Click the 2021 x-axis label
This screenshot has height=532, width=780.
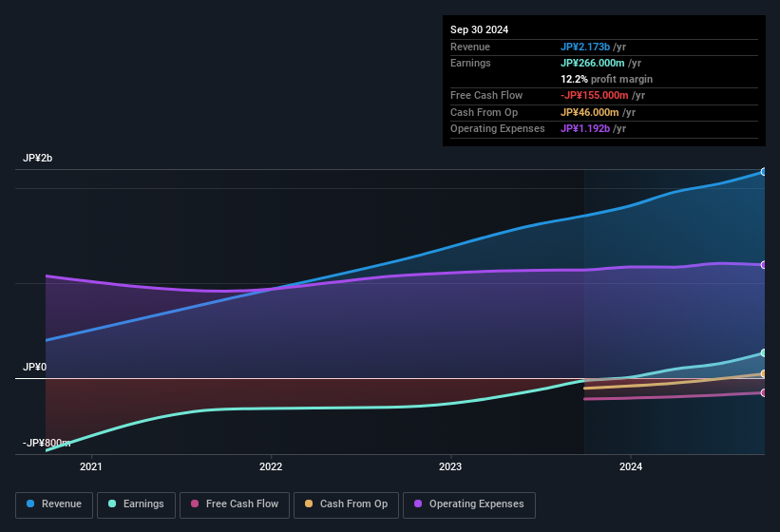[x=91, y=466]
